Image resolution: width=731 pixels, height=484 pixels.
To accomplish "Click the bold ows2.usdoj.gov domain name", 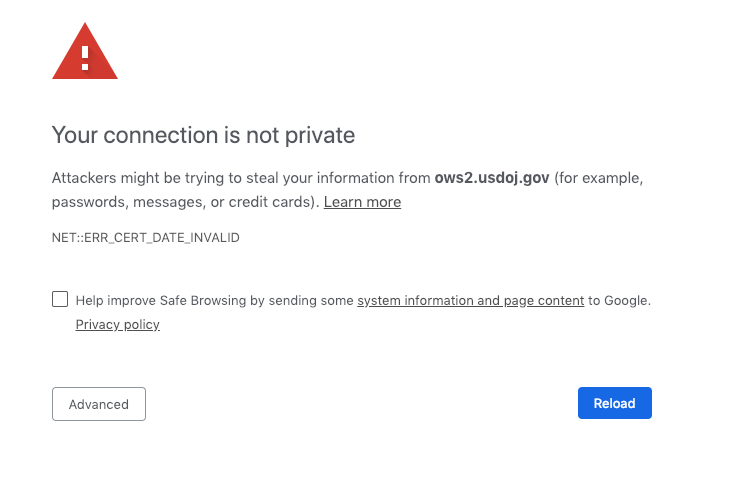I will tap(492, 179).
